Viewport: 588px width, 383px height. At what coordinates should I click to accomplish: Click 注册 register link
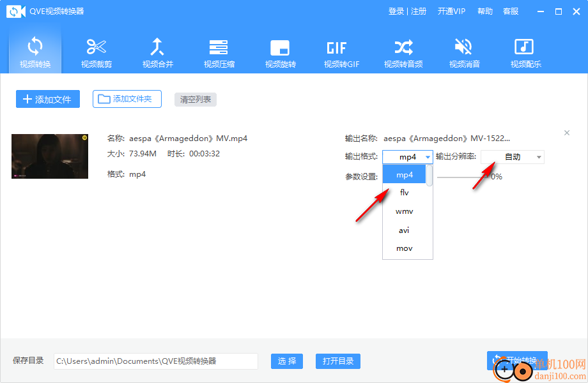[x=419, y=11]
